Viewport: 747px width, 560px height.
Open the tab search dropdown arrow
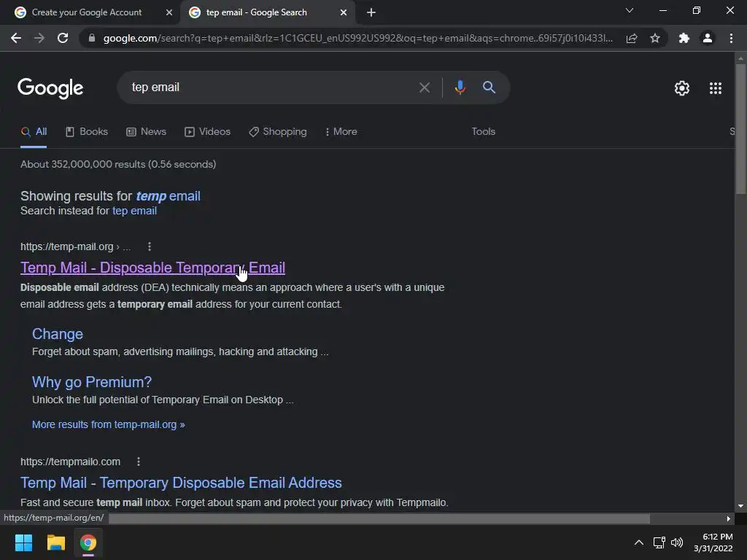(x=630, y=10)
